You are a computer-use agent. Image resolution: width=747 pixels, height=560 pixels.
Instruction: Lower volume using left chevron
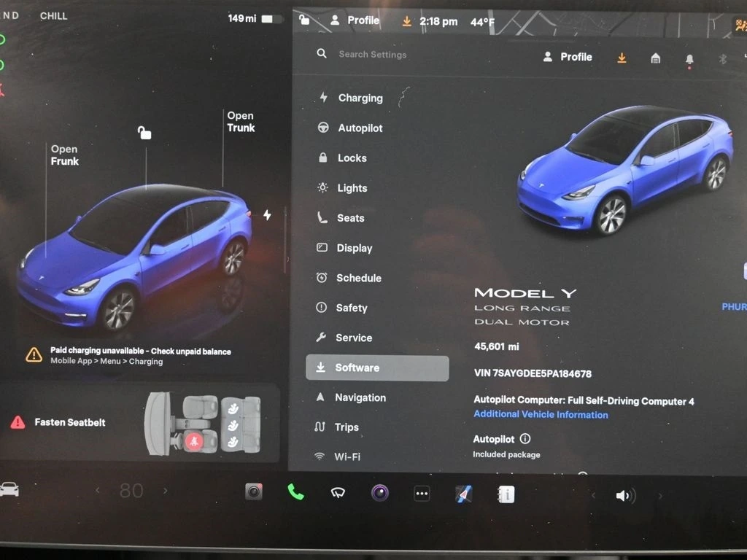point(593,496)
